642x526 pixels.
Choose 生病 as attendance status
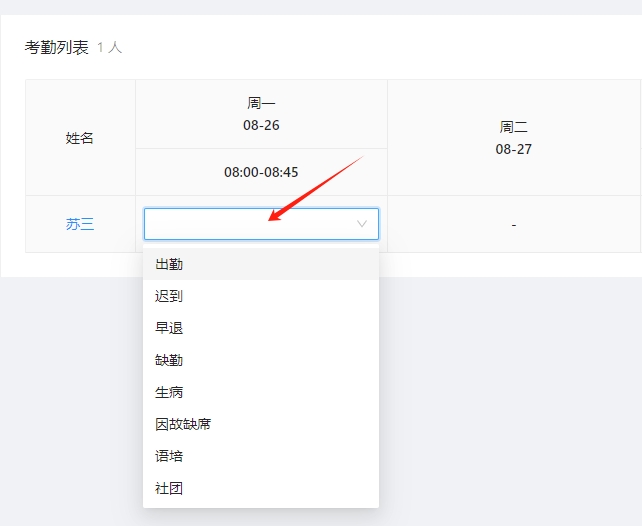169,392
